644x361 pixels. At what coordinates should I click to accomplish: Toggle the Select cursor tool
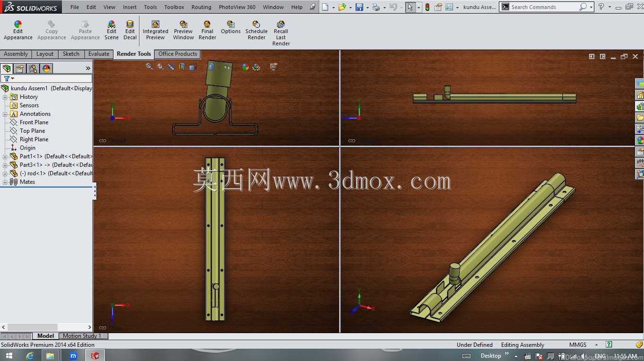[410, 7]
